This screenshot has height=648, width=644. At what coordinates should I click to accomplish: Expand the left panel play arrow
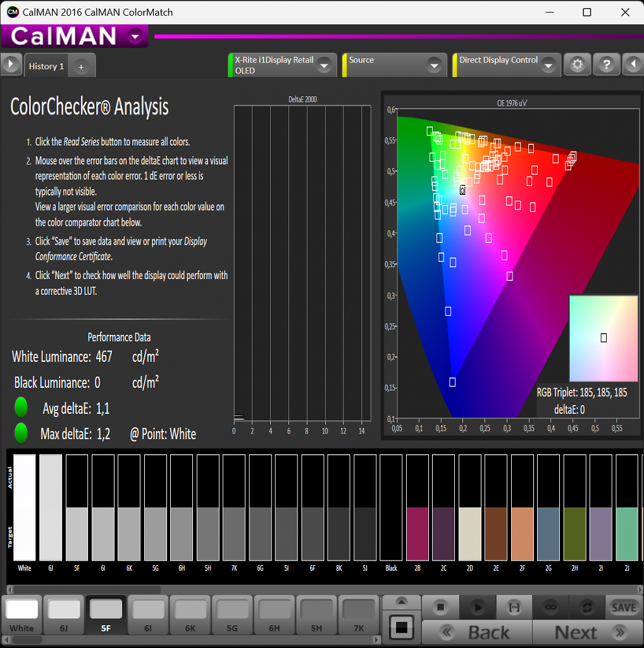pos(11,65)
